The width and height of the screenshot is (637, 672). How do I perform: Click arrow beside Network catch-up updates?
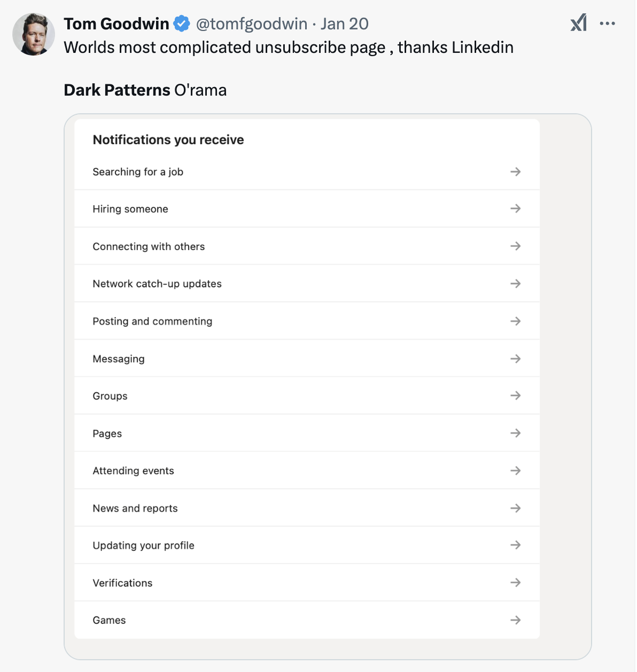coord(515,284)
